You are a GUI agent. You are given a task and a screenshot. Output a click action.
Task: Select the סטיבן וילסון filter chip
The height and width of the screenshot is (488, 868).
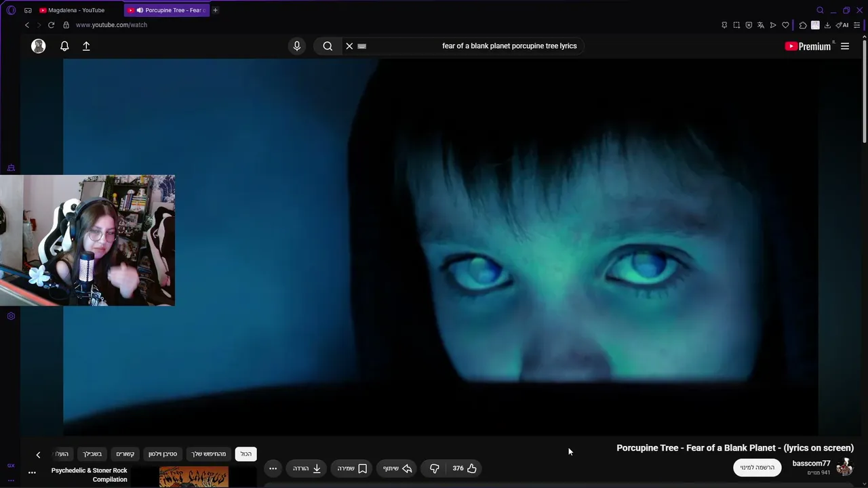coord(163,454)
